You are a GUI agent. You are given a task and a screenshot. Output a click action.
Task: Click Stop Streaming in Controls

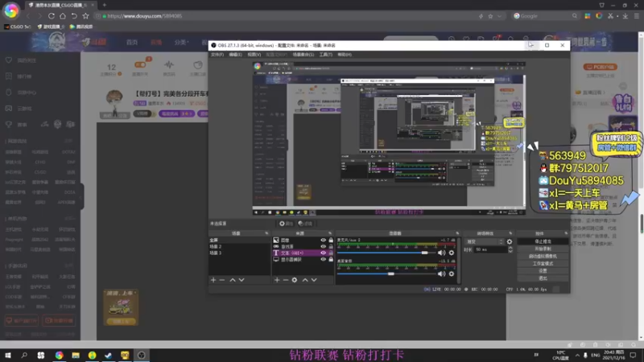pos(543,241)
